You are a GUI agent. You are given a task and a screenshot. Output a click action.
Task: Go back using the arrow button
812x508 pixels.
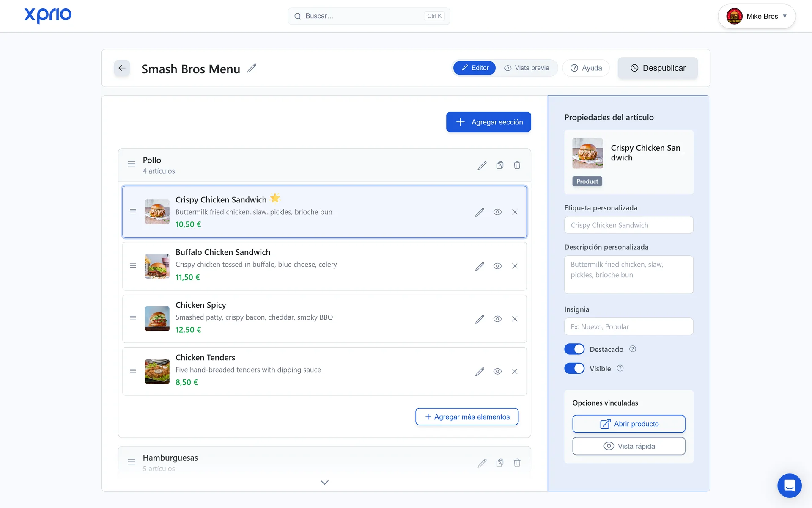(122, 68)
